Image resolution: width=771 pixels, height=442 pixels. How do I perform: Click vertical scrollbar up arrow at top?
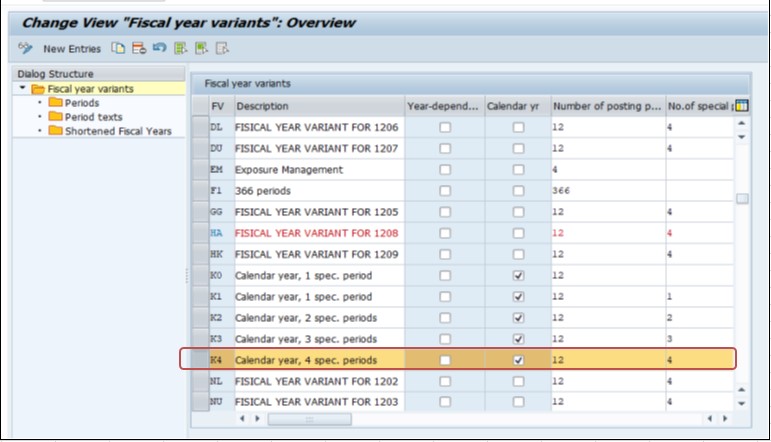tap(742, 123)
